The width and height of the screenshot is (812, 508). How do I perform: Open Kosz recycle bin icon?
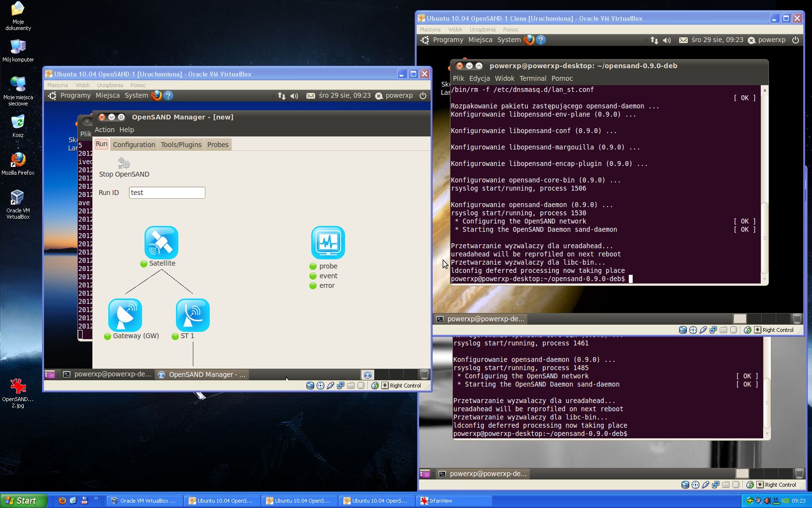point(18,126)
